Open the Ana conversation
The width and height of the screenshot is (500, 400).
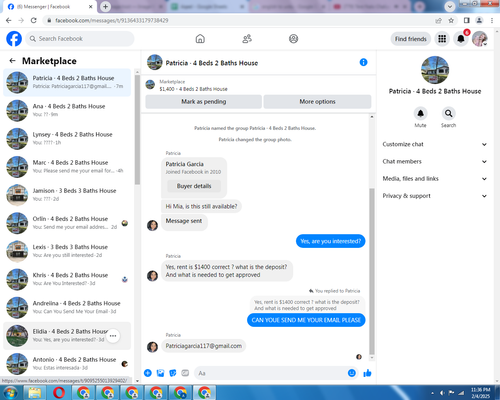[67, 110]
